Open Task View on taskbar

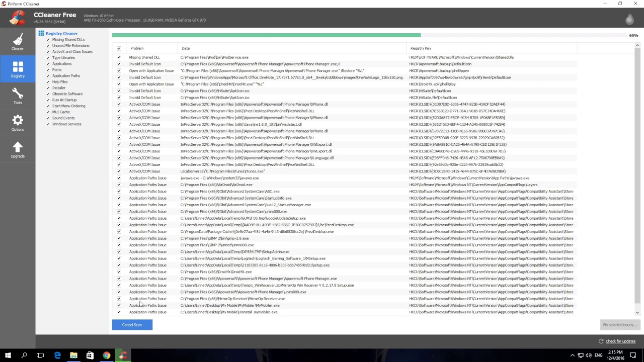point(40,355)
